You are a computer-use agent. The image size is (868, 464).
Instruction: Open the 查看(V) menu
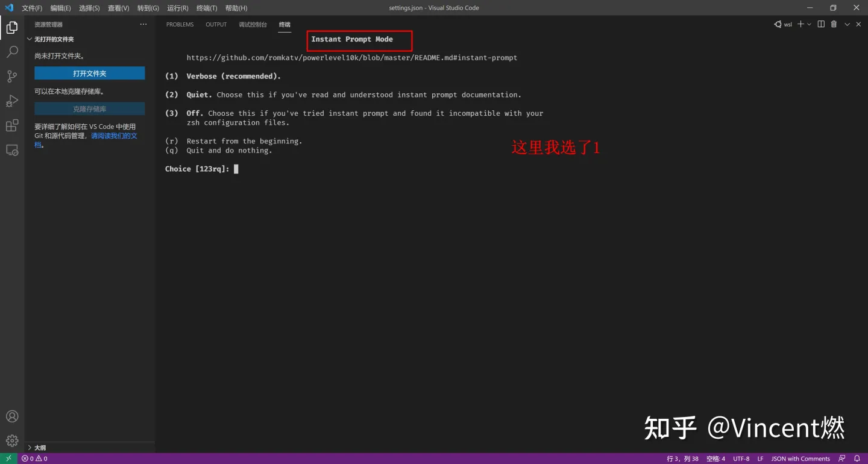[x=118, y=8]
